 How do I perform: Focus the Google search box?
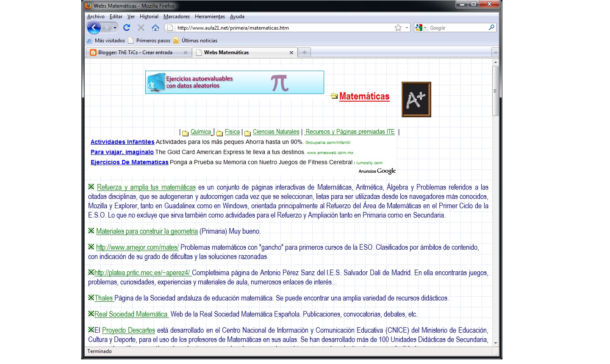point(458,28)
